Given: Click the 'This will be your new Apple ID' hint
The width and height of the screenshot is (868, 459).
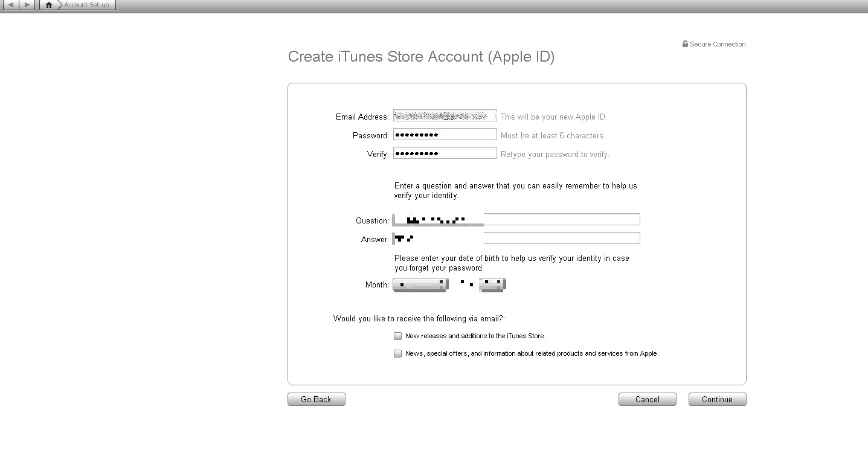Looking at the screenshot, I should [x=553, y=117].
